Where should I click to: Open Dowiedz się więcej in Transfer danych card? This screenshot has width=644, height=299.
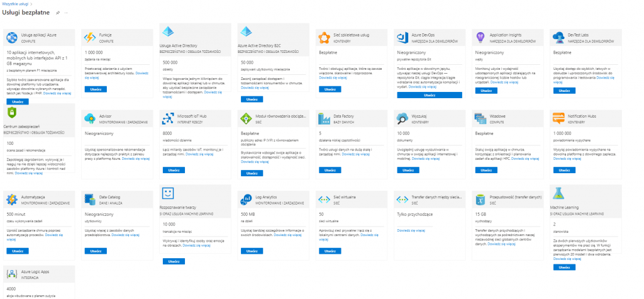pyautogui.click(x=411, y=231)
